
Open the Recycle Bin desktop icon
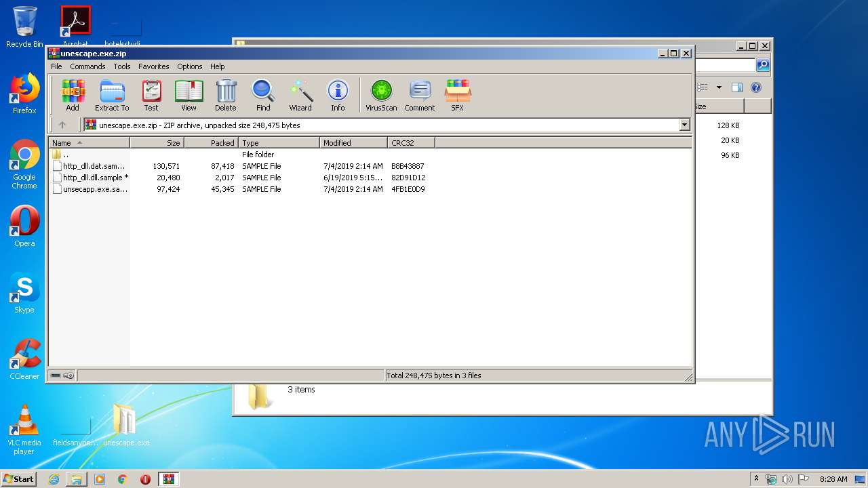click(x=24, y=27)
